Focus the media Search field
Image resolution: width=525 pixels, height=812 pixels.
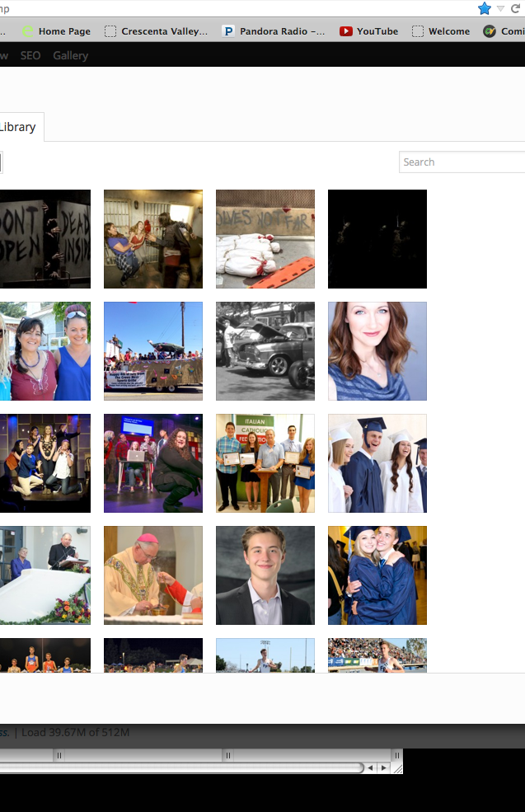tap(462, 162)
